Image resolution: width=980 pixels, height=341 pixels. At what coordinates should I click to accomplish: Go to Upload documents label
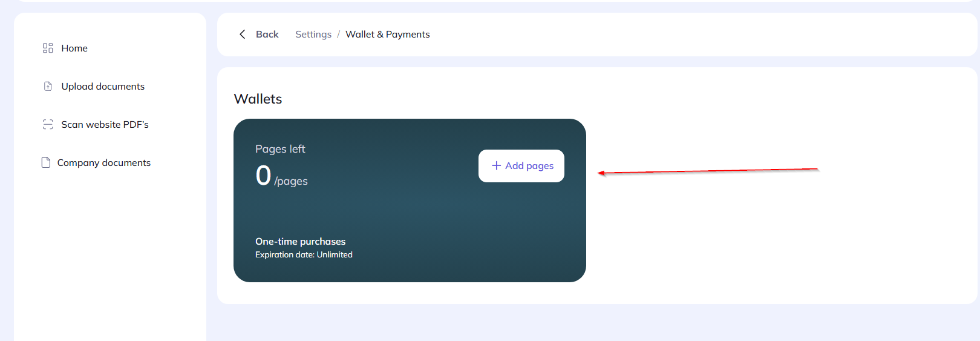pyautogui.click(x=103, y=87)
